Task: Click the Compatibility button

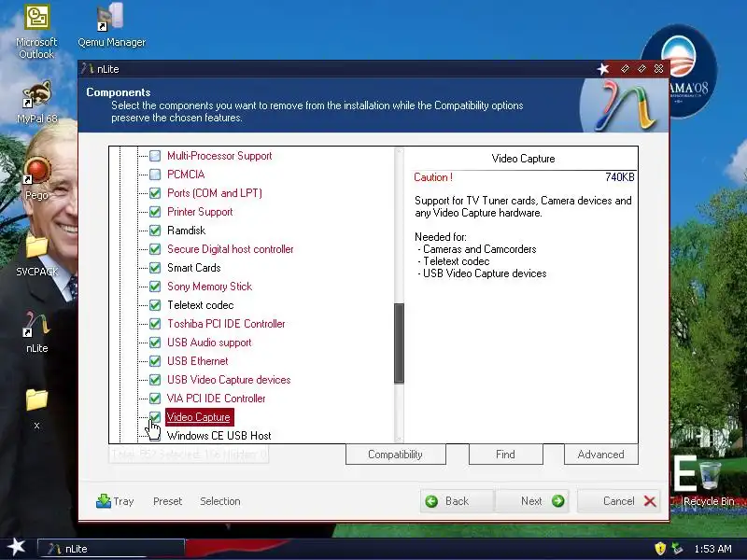Action: (x=395, y=455)
